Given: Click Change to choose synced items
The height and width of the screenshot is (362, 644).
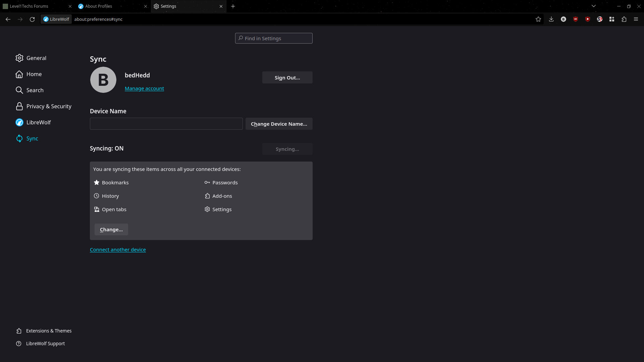Looking at the screenshot, I should pos(111,230).
